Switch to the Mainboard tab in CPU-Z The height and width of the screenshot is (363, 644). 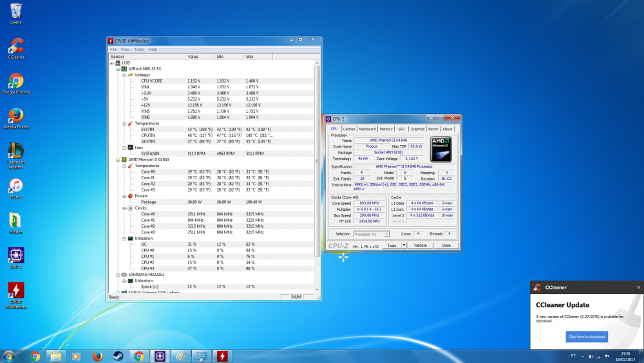pos(367,129)
